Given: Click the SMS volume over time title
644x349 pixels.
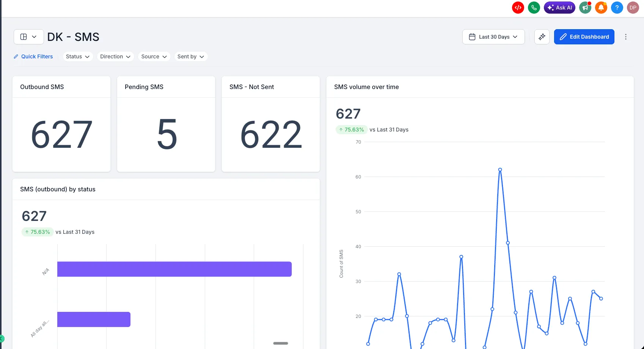Looking at the screenshot, I should pos(366,87).
